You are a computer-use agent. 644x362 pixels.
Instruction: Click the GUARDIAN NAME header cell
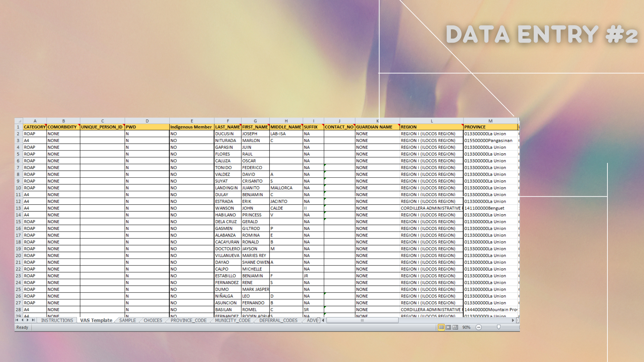tap(378, 127)
